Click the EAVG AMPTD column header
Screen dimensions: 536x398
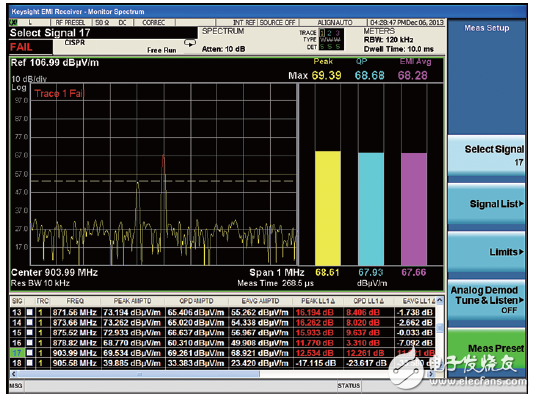pos(260,301)
